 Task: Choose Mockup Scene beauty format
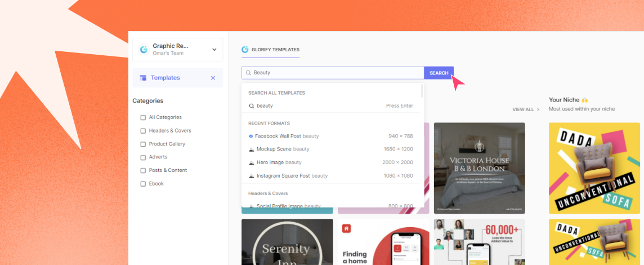331,149
